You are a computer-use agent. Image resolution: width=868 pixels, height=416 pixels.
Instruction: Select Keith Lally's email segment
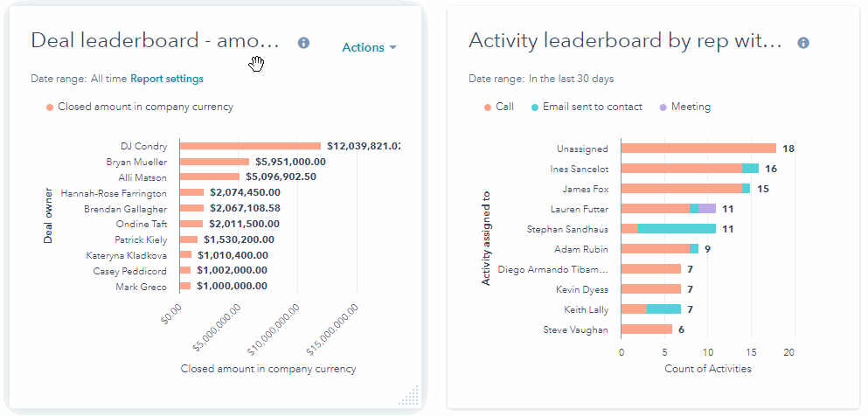663,309
